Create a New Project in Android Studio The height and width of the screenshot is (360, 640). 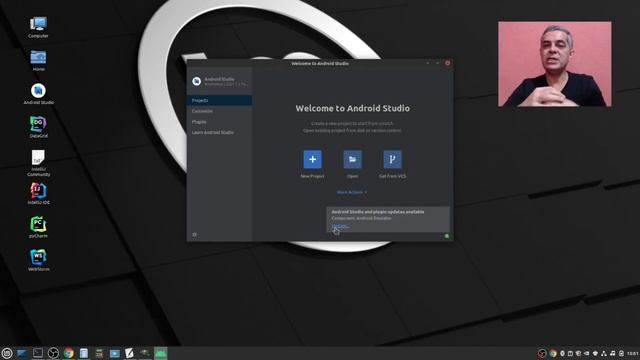312,160
